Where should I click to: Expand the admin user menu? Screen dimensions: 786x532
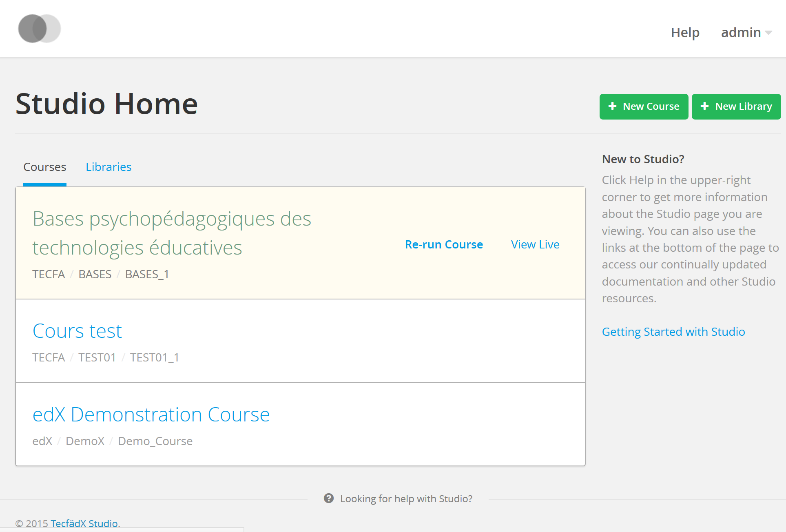point(746,33)
